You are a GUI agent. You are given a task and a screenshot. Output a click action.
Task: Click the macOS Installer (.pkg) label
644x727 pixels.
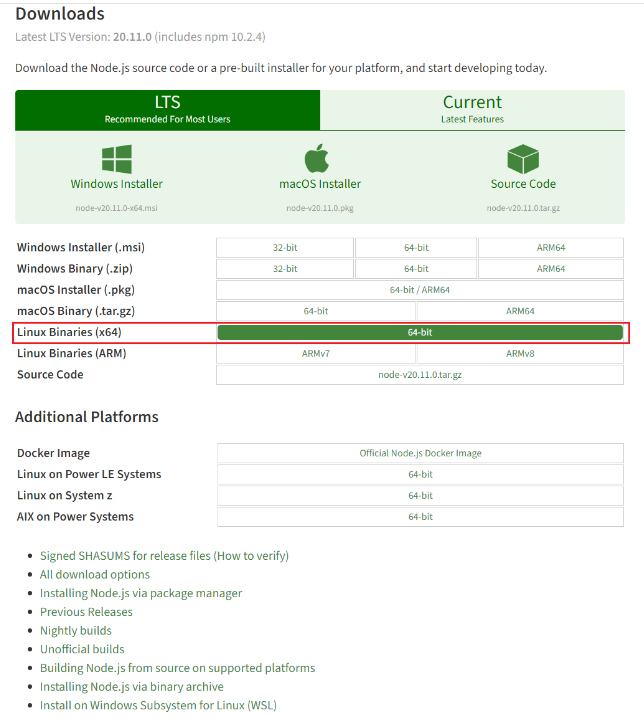76,290
